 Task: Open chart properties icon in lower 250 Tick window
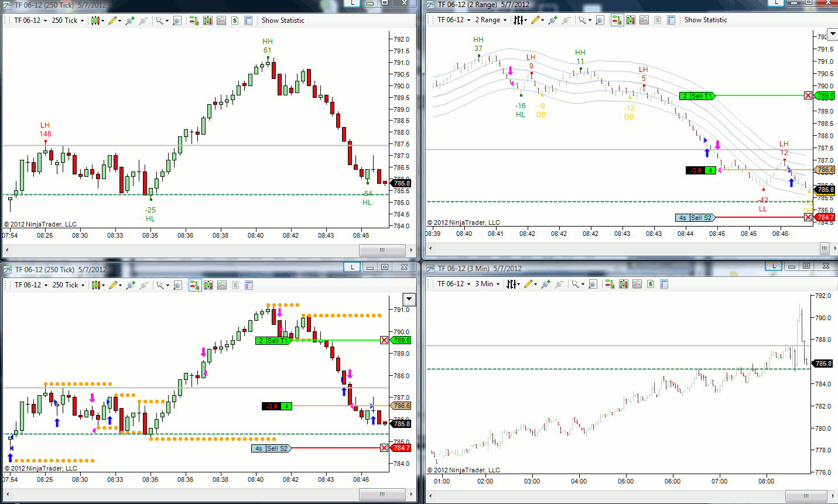pyautogui.click(x=249, y=285)
